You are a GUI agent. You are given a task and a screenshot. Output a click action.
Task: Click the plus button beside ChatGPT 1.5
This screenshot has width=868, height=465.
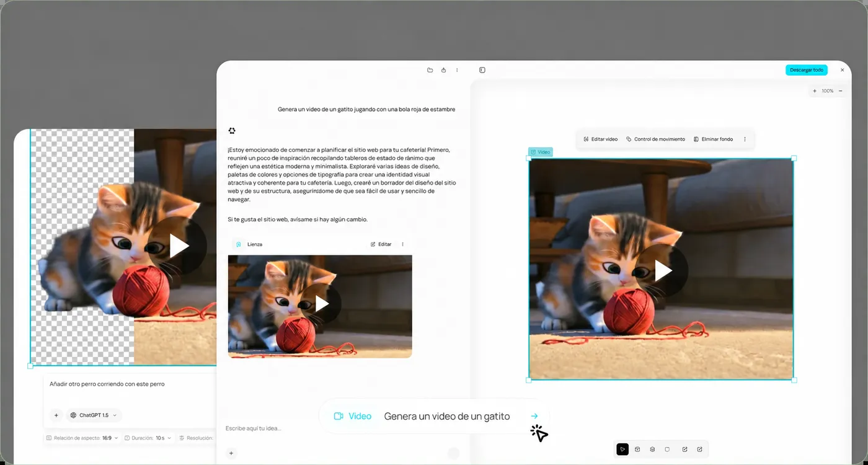[x=56, y=415]
